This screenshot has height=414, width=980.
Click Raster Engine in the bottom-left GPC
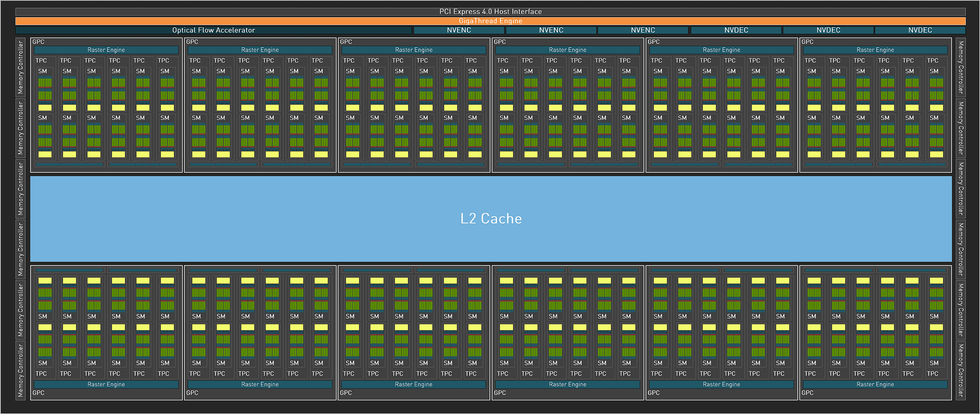[x=106, y=385]
